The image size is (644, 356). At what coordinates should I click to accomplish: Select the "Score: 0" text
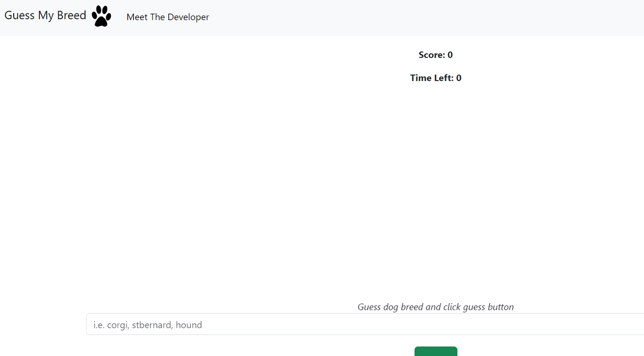(x=436, y=55)
